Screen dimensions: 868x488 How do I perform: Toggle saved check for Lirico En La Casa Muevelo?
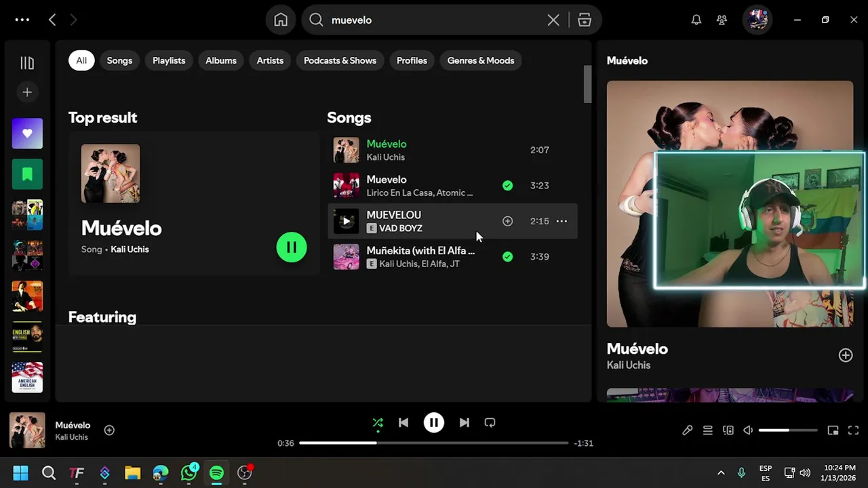(507, 185)
